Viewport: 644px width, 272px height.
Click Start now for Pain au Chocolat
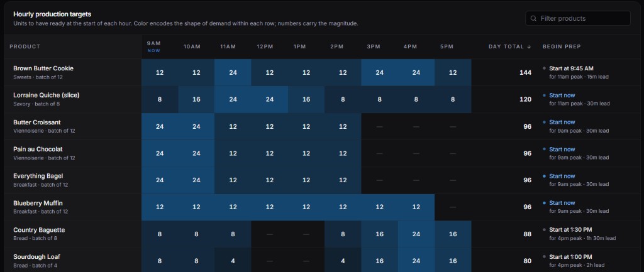tap(562, 150)
